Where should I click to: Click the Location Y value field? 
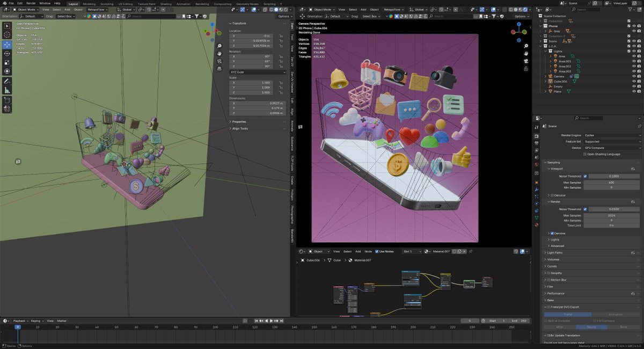[251, 41]
